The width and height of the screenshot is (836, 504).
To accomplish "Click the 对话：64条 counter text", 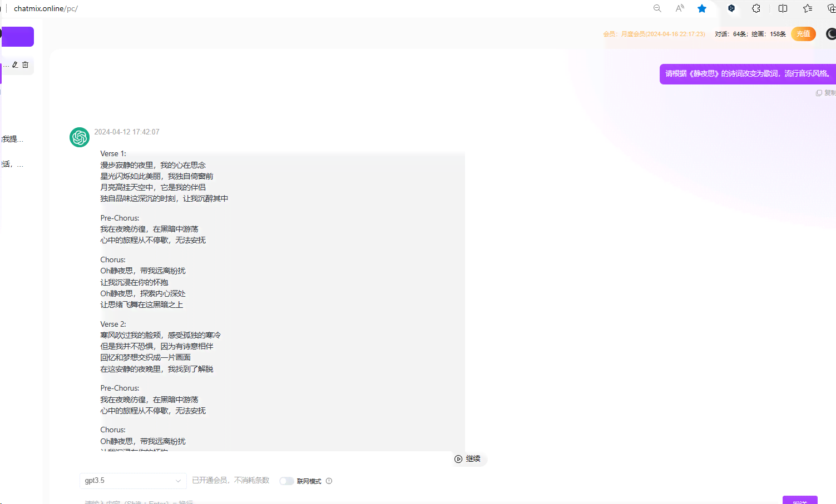I will click(x=731, y=34).
